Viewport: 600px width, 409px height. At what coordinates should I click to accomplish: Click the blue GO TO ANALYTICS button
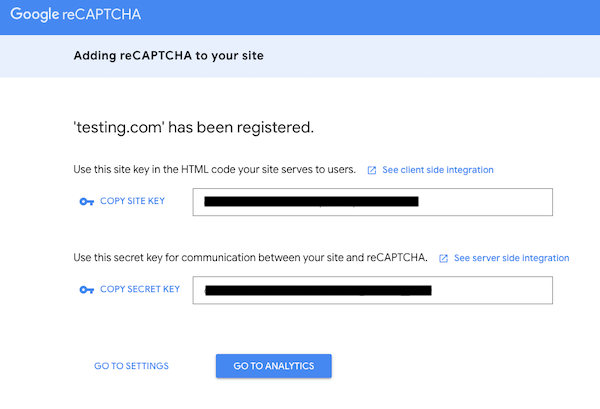point(273,366)
